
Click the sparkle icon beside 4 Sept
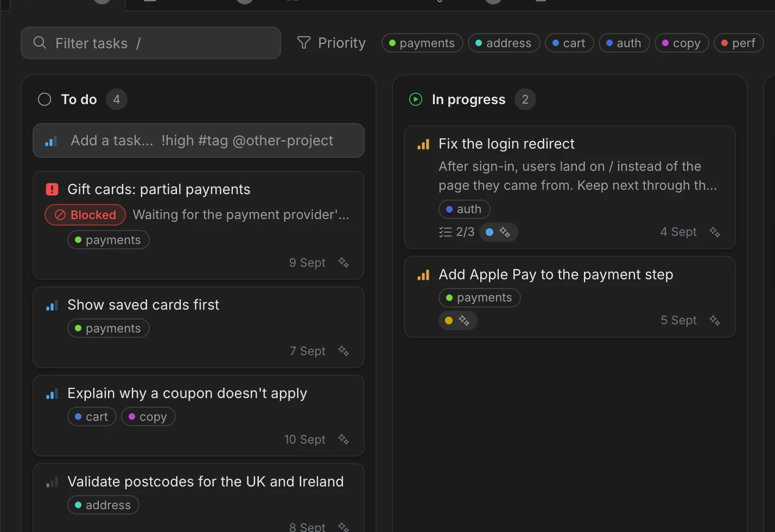coord(715,232)
